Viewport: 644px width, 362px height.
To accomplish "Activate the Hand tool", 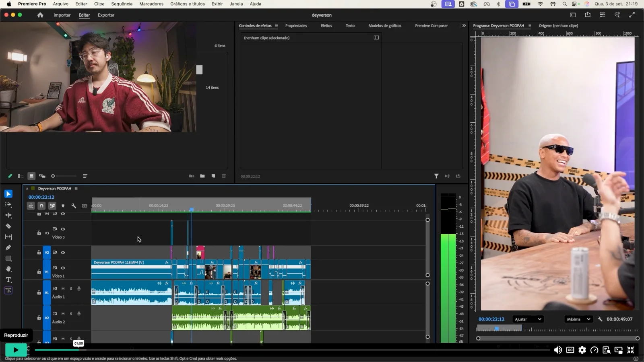I will (8, 269).
